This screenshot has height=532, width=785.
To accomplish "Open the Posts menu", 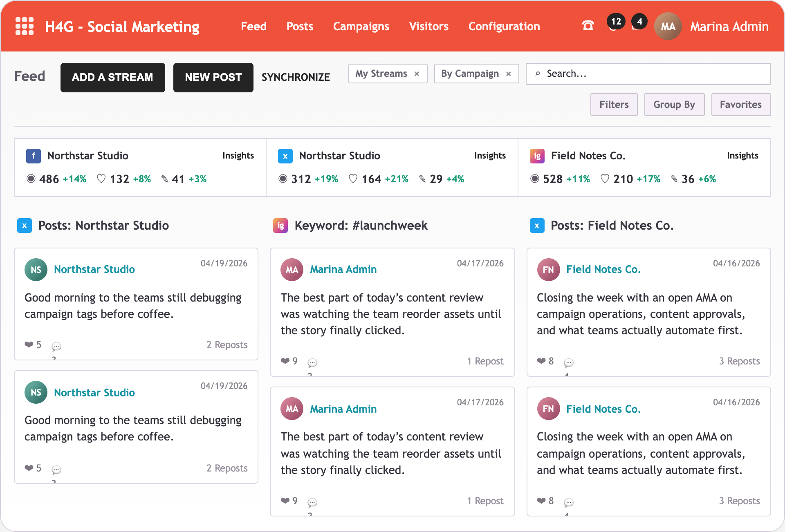I will pos(300,27).
